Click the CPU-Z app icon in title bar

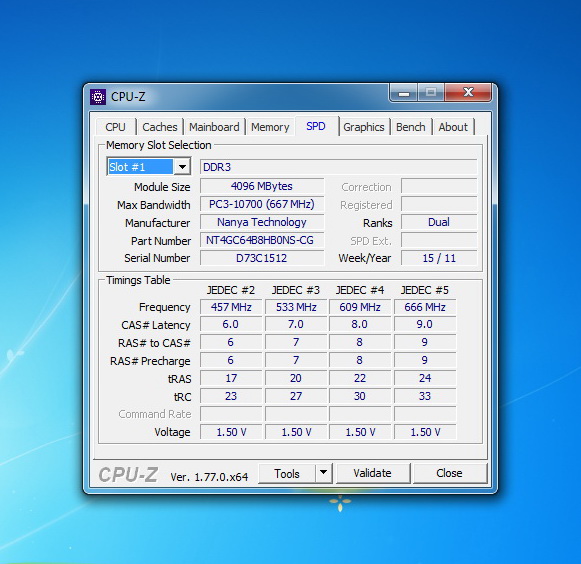pyautogui.click(x=98, y=97)
